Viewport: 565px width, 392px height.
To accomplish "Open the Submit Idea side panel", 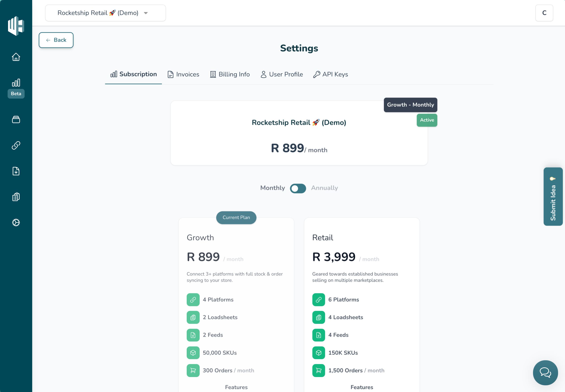I will pos(553,197).
